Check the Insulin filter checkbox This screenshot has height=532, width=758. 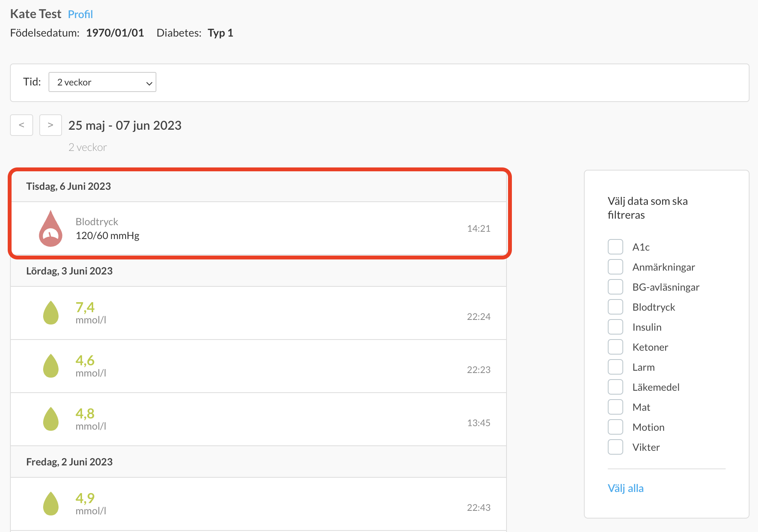[x=615, y=327]
